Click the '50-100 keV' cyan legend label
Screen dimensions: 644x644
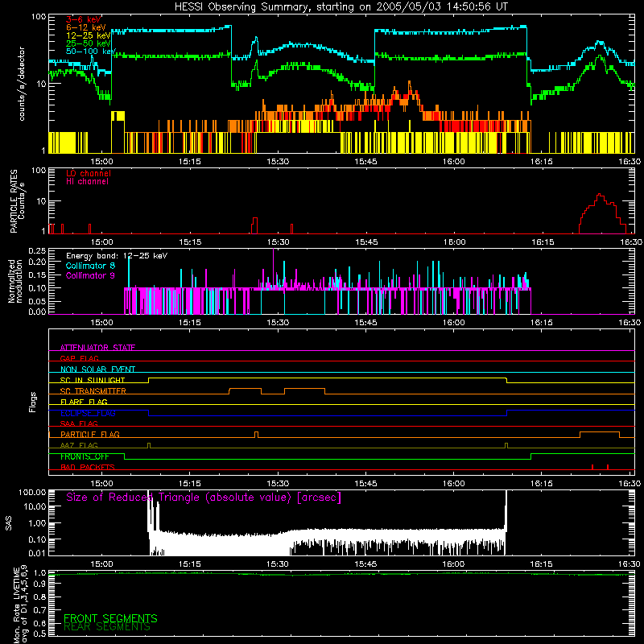coord(91,52)
